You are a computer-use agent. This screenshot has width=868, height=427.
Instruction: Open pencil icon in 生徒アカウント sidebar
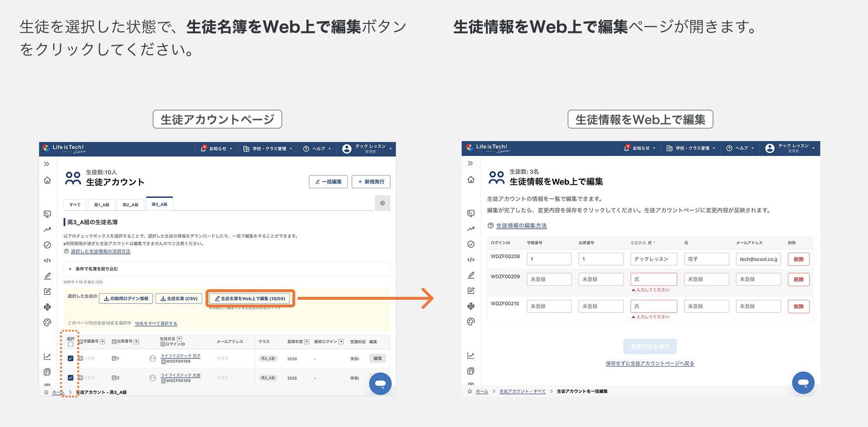coord(47,276)
